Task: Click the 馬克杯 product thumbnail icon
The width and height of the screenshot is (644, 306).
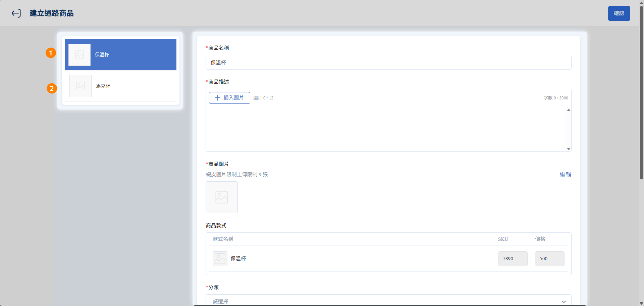Action: 80,86
